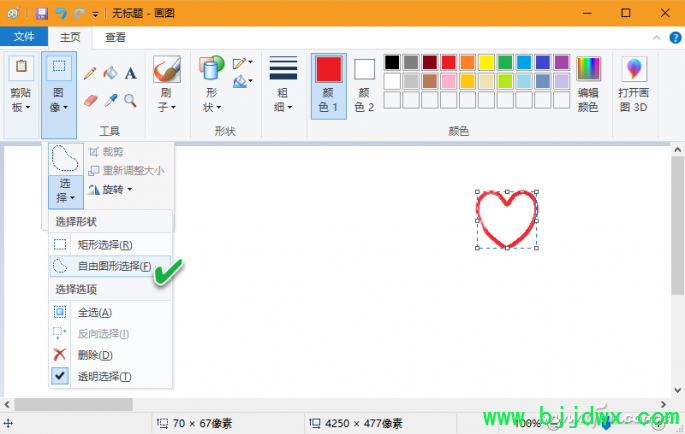Click the Select all icon
The image size is (685, 434).
pyautogui.click(x=60, y=312)
